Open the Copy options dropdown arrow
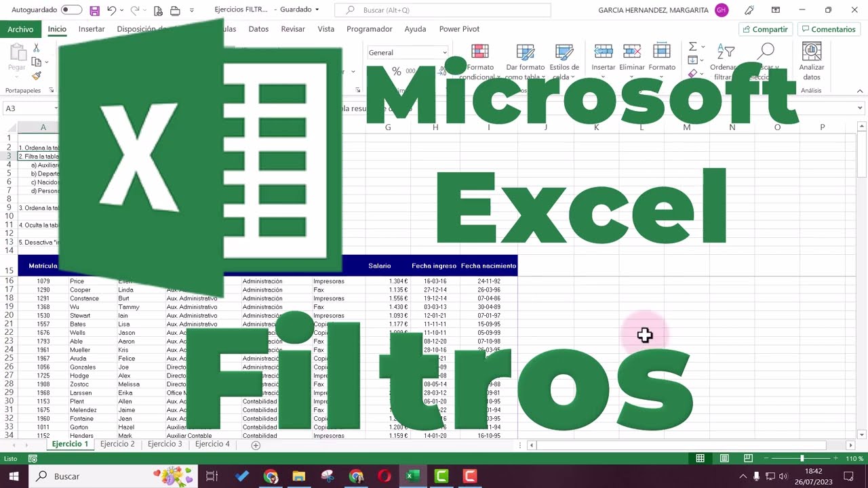 [x=47, y=62]
